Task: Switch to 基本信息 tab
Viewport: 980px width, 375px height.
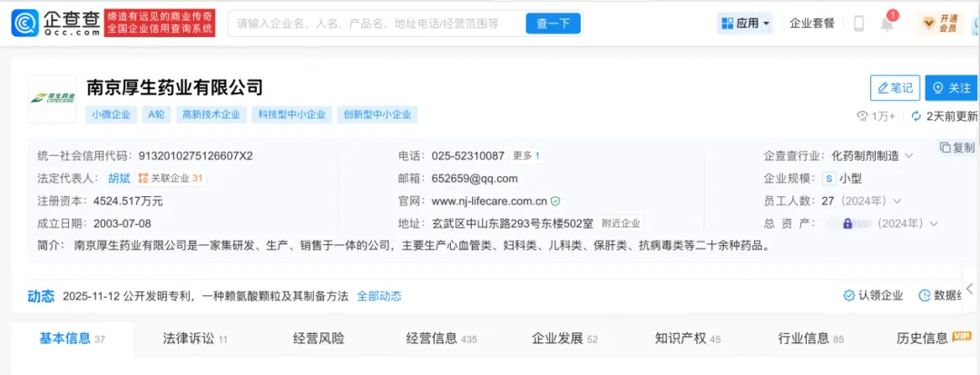Action: click(x=72, y=339)
